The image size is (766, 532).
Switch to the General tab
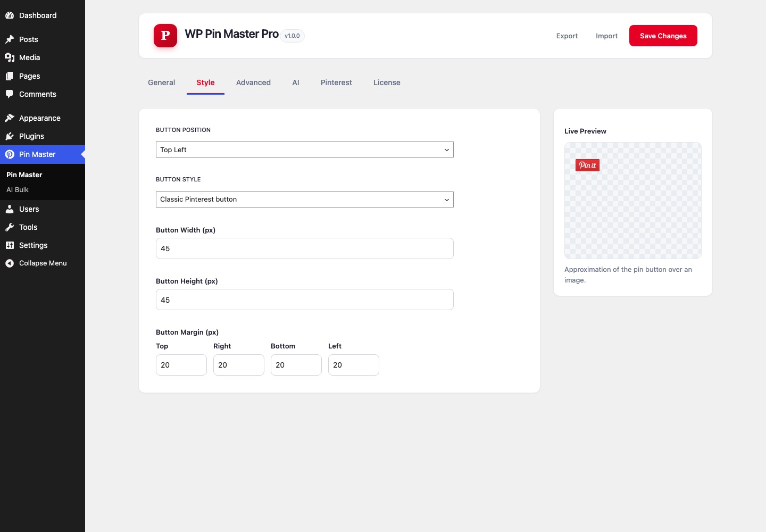[x=161, y=82]
